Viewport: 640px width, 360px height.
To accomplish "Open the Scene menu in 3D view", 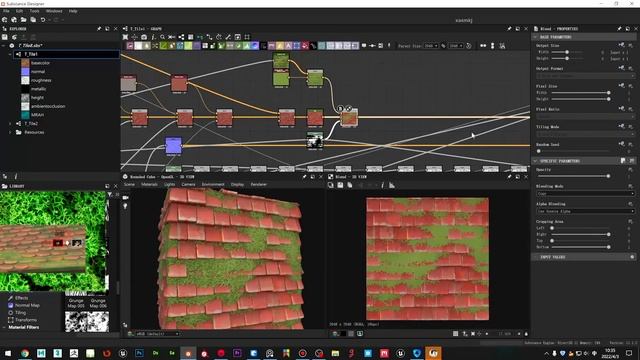I will click(x=129, y=184).
